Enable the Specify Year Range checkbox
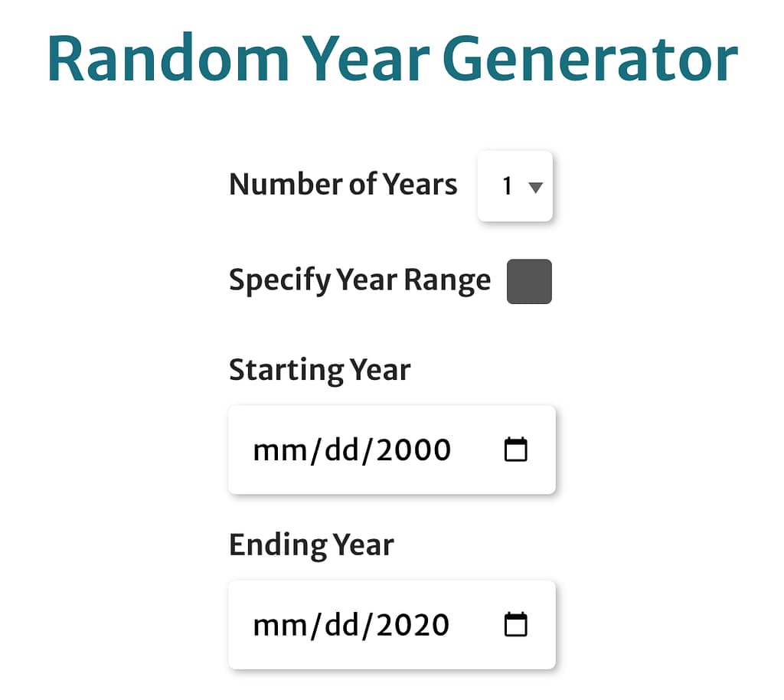The image size is (784, 700). click(529, 282)
